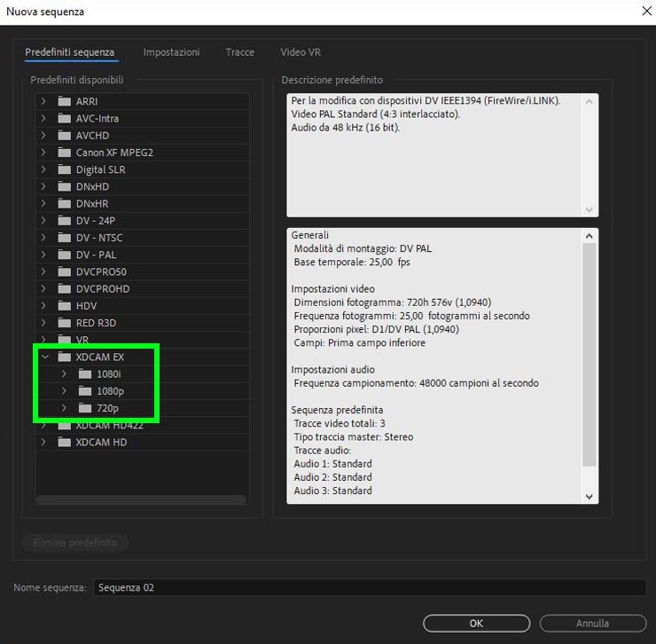The height and width of the screenshot is (644, 656).
Task: Click the DNxHR folder icon
Action: pyautogui.click(x=64, y=203)
